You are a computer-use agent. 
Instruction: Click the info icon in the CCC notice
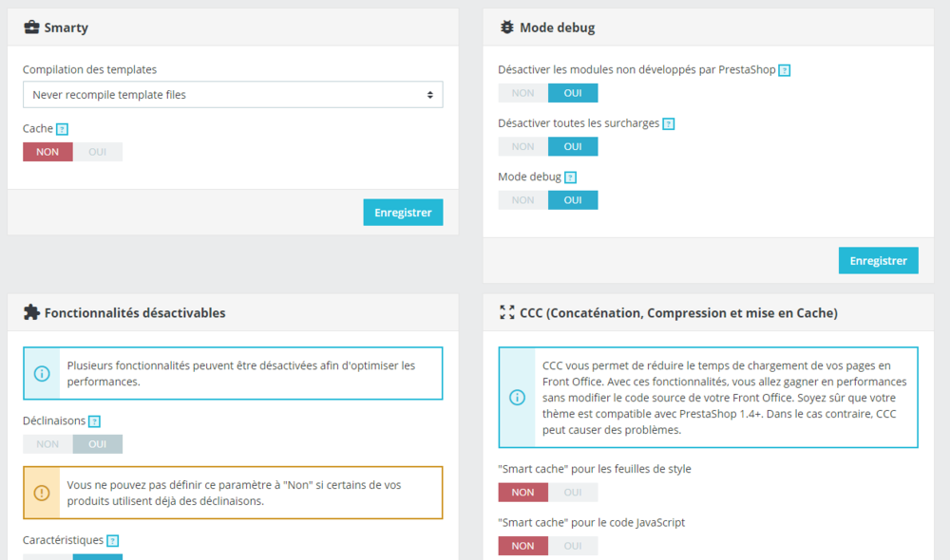(517, 398)
